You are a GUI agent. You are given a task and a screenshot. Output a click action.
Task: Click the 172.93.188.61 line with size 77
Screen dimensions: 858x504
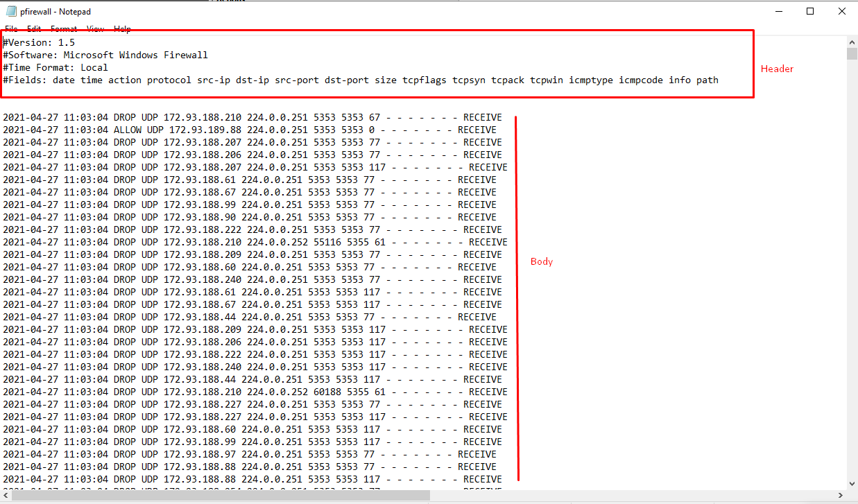pyautogui.click(x=250, y=180)
